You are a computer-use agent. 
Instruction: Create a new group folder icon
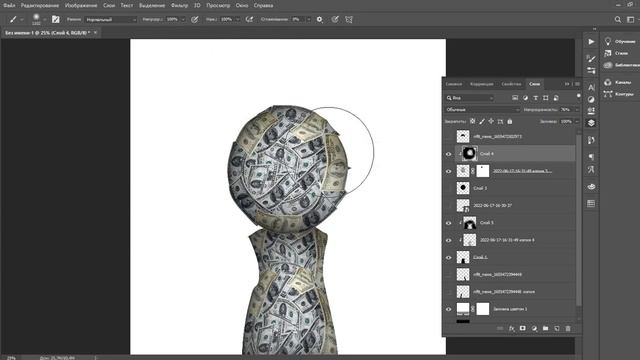545,328
